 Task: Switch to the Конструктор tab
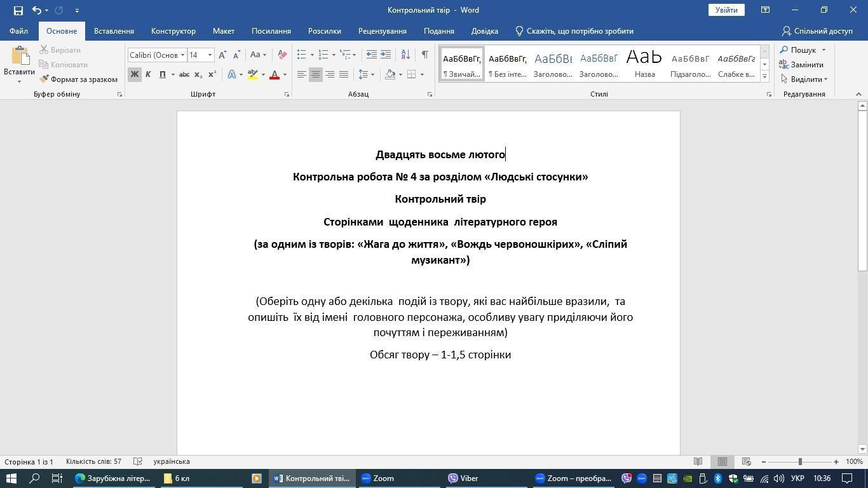coord(173,31)
